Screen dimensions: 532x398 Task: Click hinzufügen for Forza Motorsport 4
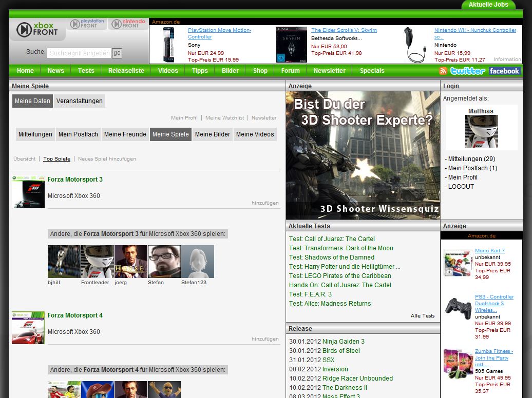pyautogui.click(x=265, y=339)
